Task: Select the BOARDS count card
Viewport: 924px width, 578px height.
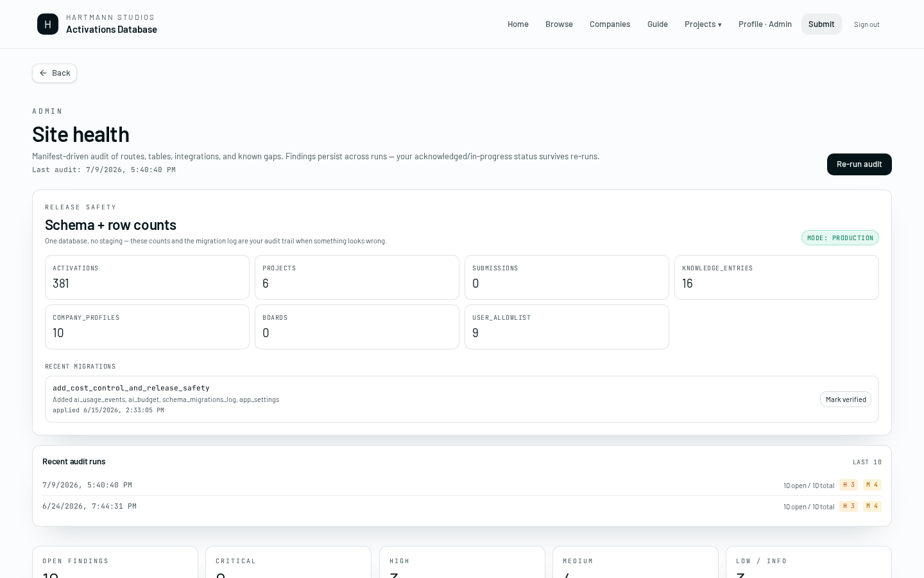Action: [357, 327]
